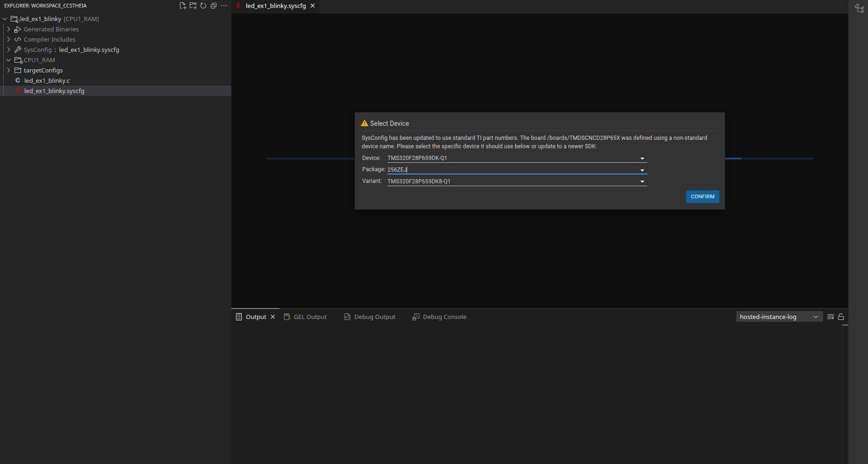Click the syscfg file icon in Explorer tree
This screenshot has height=464, width=868.
[18, 91]
